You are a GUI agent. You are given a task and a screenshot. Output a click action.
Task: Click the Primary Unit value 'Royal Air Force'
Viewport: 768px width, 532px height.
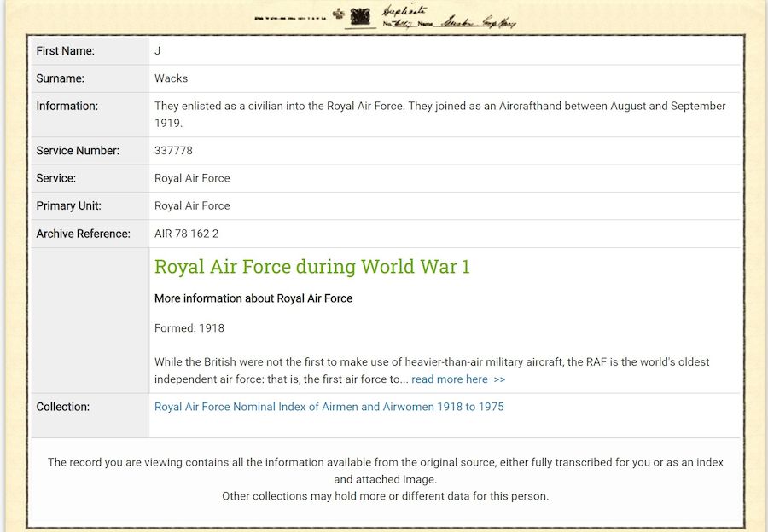(192, 206)
